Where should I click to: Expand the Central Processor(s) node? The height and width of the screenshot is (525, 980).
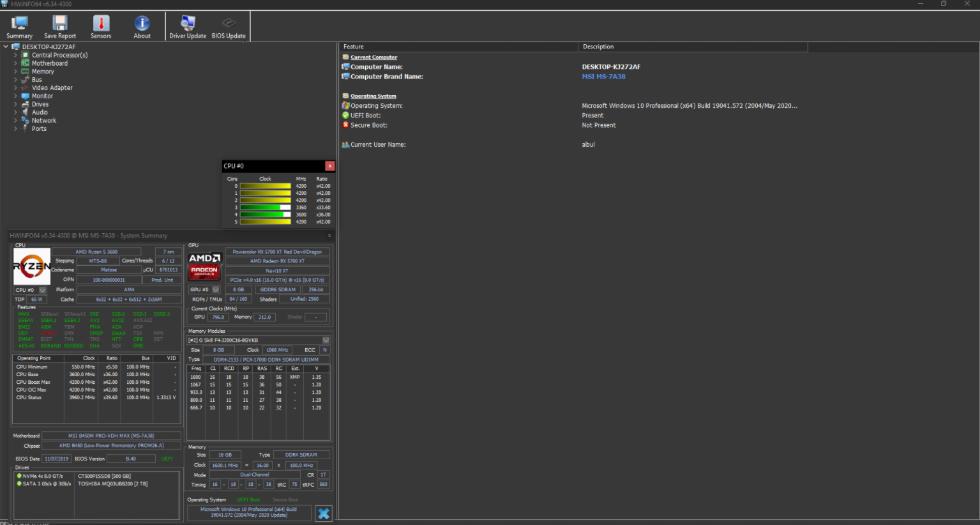click(15, 55)
